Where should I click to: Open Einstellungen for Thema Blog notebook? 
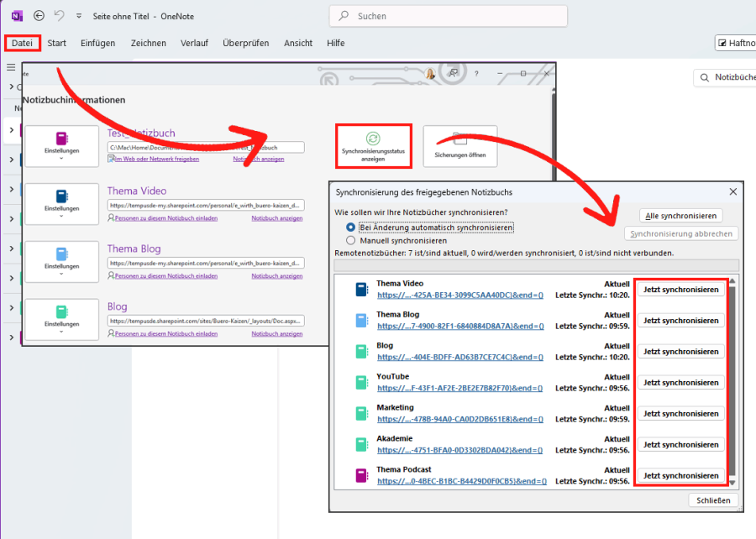tap(61, 262)
